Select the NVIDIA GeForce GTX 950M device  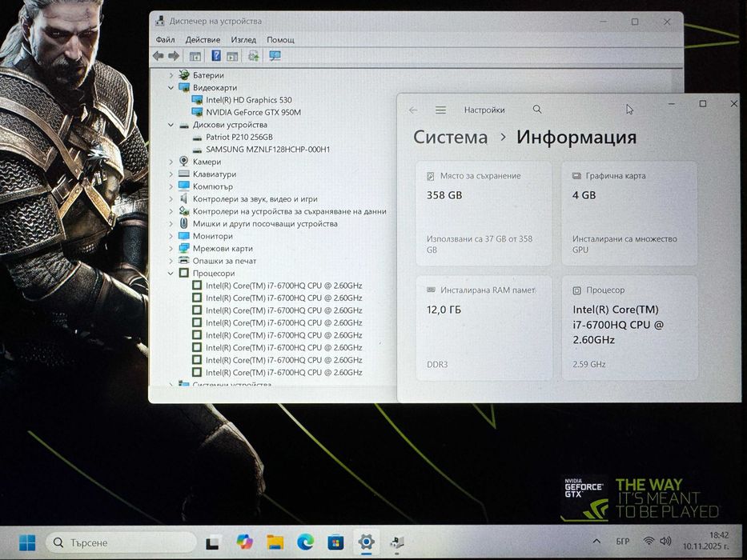click(x=253, y=112)
